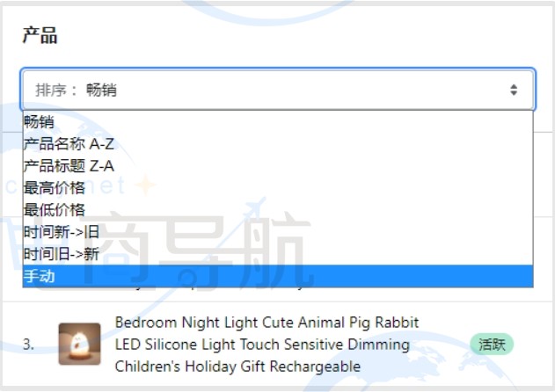Click the 产品 section heading

pyautogui.click(x=40, y=36)
